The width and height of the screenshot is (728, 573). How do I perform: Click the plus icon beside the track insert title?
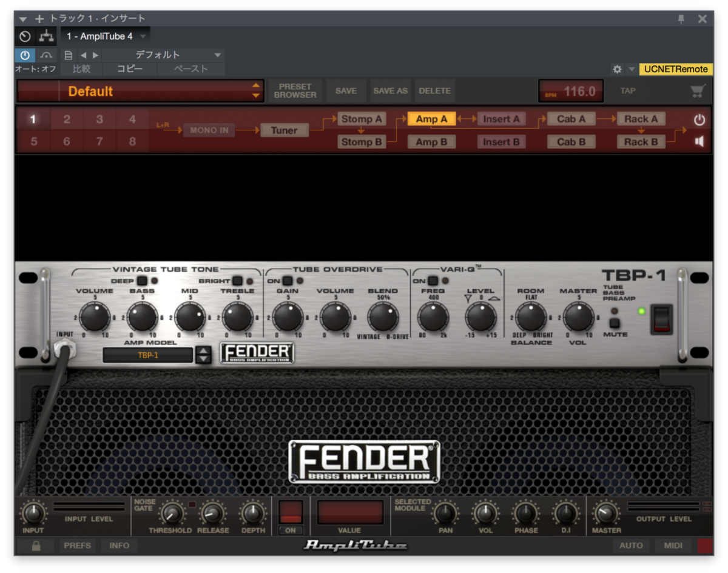[39, 19]
